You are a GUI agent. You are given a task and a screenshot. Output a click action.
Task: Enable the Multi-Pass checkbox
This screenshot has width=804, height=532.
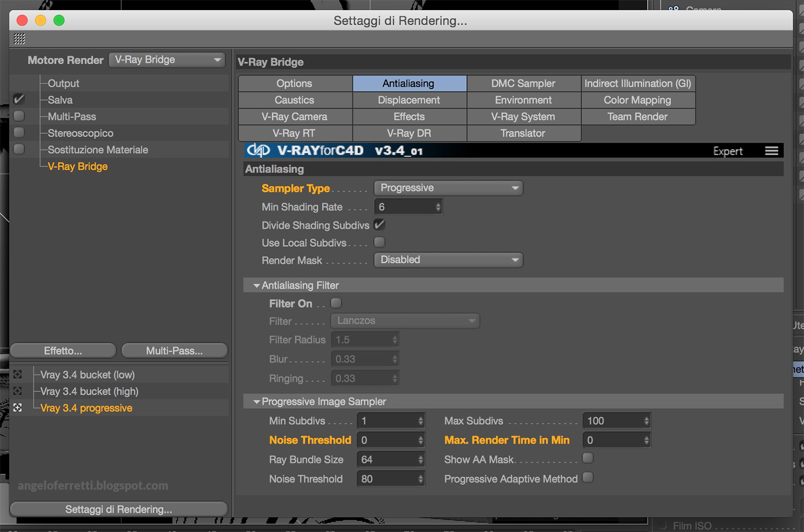click(x=19, y=116)
